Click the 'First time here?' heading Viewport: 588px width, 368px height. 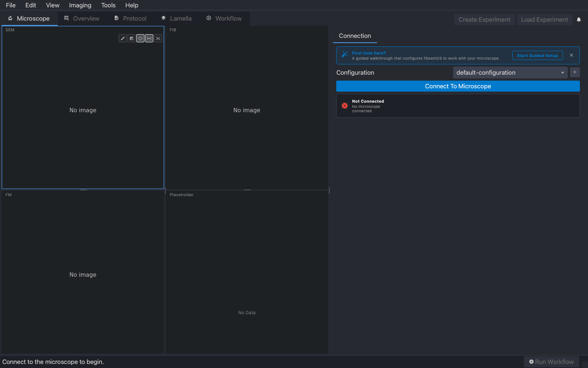click(x=369, y=53)
